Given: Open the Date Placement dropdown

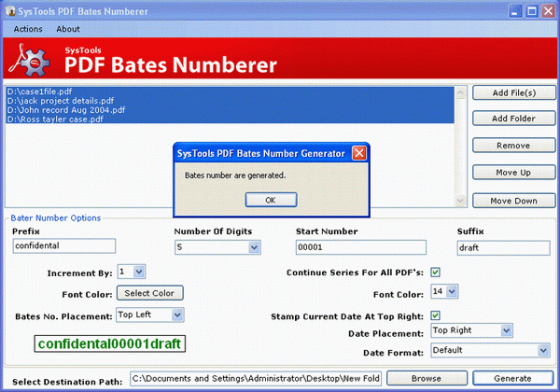Looking at the screenshot, I should pyautogui.click(x=506, y=330).
